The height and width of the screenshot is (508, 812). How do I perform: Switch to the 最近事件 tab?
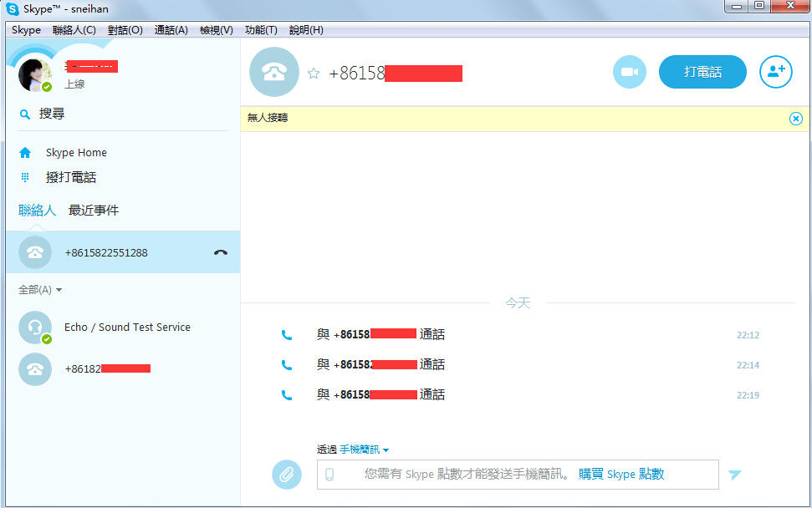pyautogui.click(x=94, y=210)
